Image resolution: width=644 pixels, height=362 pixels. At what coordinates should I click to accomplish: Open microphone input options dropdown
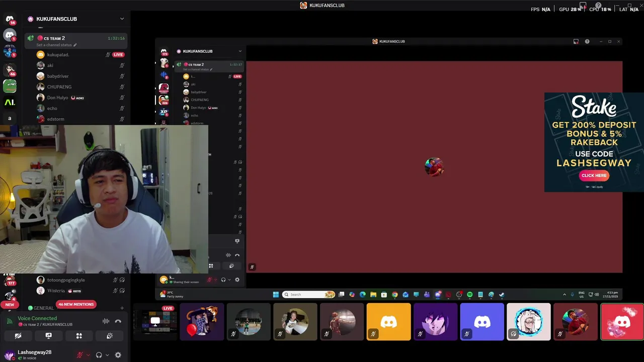click(x=88, y=355)
